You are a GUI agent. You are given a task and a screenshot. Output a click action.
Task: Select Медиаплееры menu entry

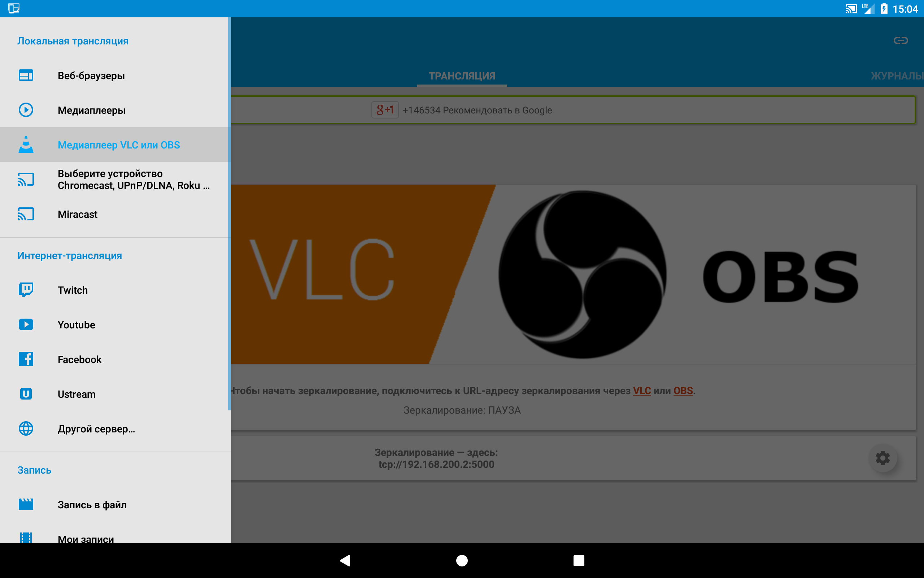(114, 110)
